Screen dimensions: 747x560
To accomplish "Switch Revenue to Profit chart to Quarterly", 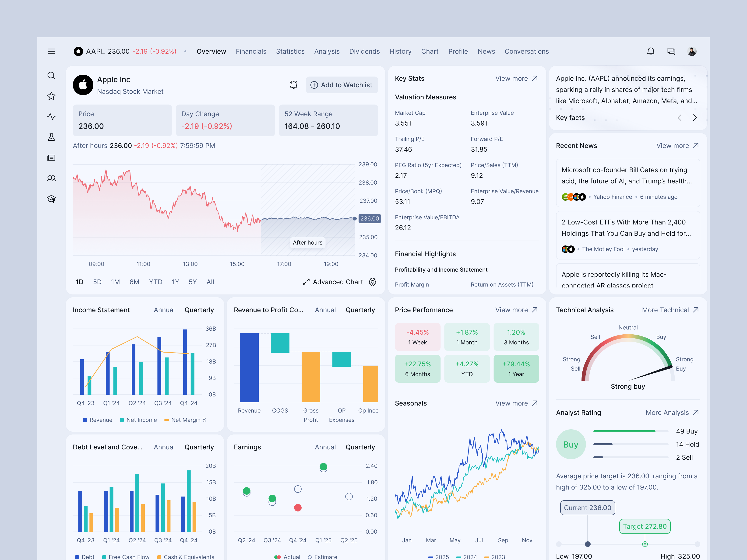I will 360,310.
